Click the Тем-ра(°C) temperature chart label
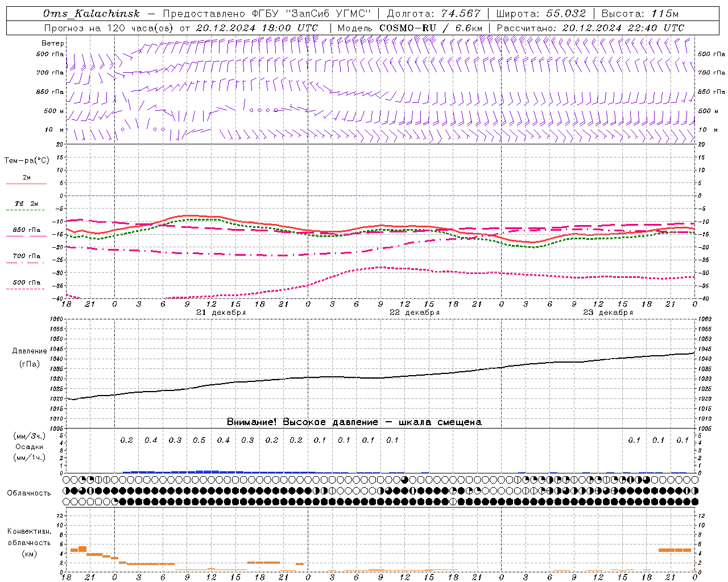This screenshot has height=582, width=728. click(x=27, y=161)
